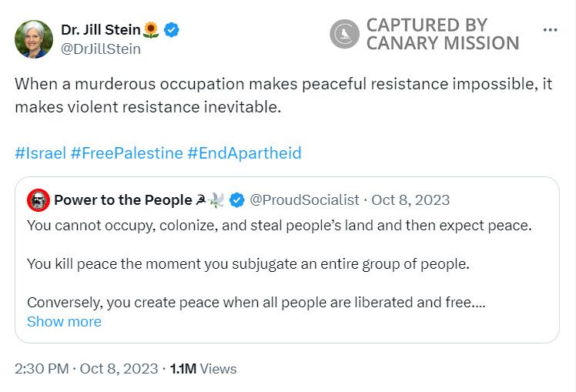
Task: Expand quoted tweet with Show more
Action: 64,321
